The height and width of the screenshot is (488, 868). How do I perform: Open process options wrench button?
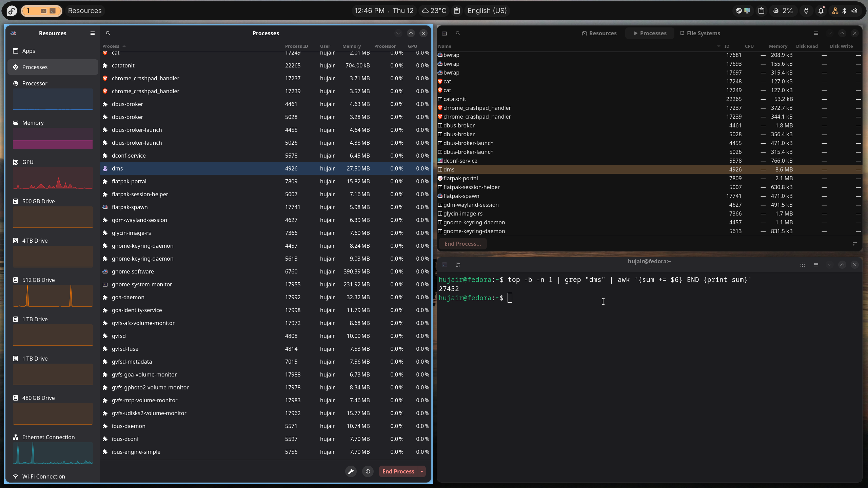click(x=351, y=471)
